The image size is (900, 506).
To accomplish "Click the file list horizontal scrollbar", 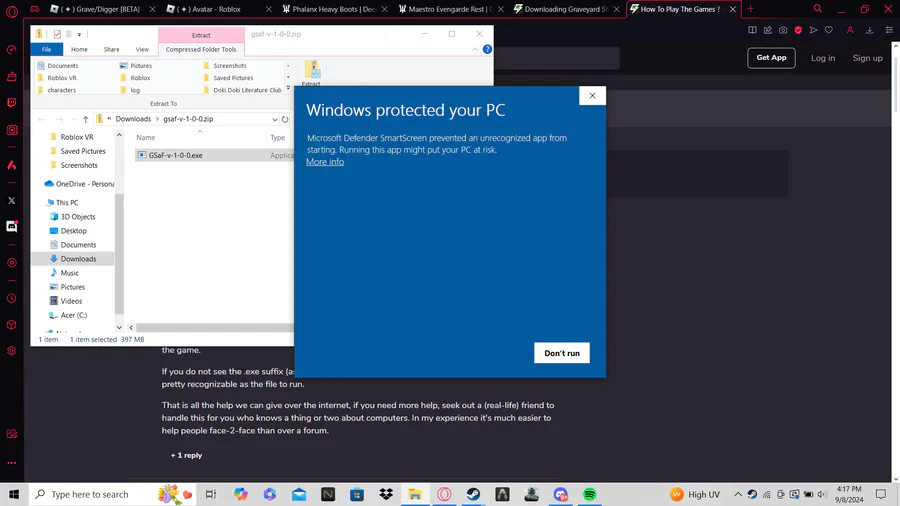I will click(214, 328).
